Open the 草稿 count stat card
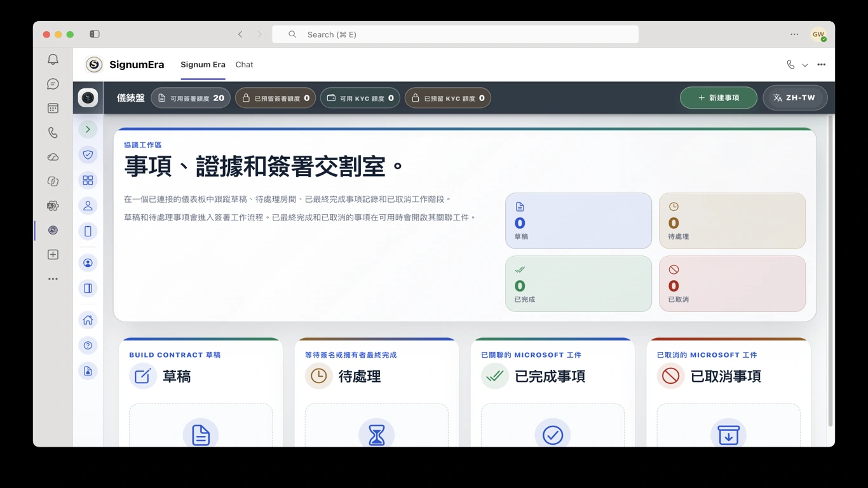The width and height of the screenshot is (868, 488). pyautogui.click(x=578, y=220)
